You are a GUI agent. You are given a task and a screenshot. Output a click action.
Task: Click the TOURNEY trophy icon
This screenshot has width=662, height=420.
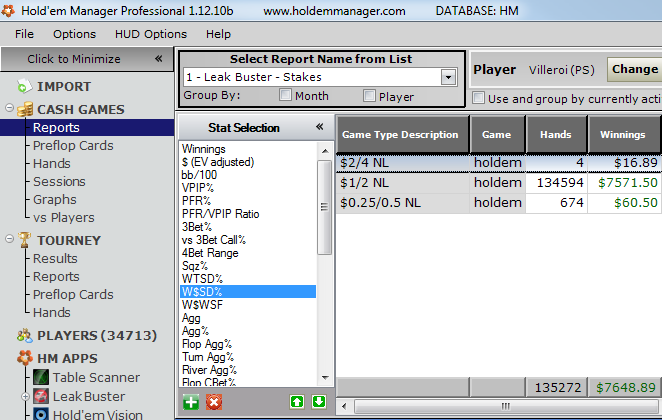(x=24, y=240)
